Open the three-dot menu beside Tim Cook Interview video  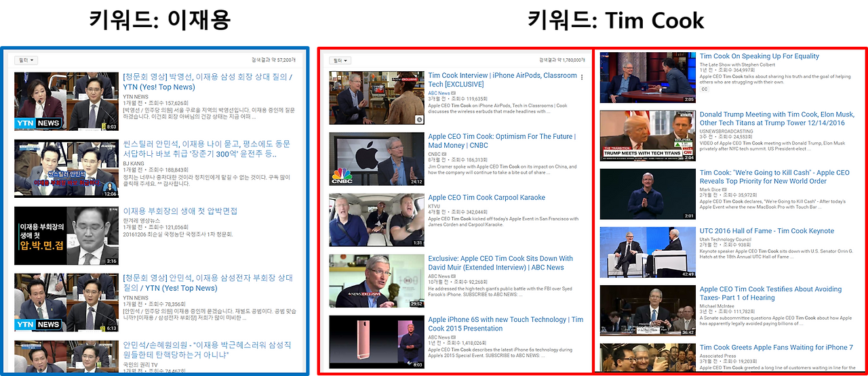[x=582, y=77]
